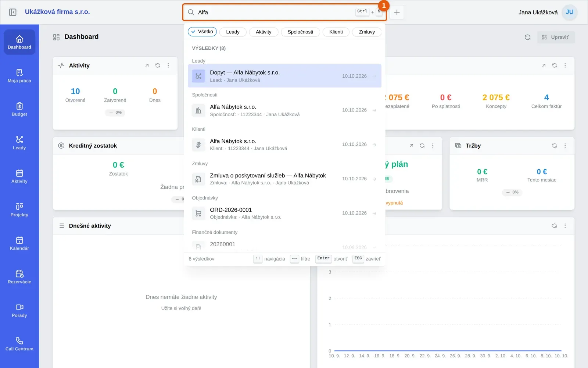588x368 pixels.
Task: Open the invoices widget three-dot menu
Action: tap(565, 66)
